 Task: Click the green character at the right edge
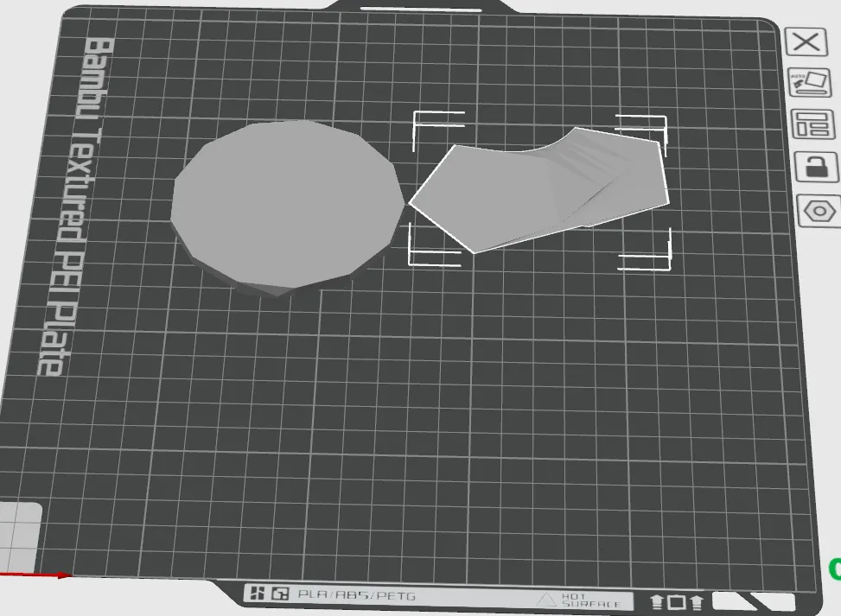(835, 568)
